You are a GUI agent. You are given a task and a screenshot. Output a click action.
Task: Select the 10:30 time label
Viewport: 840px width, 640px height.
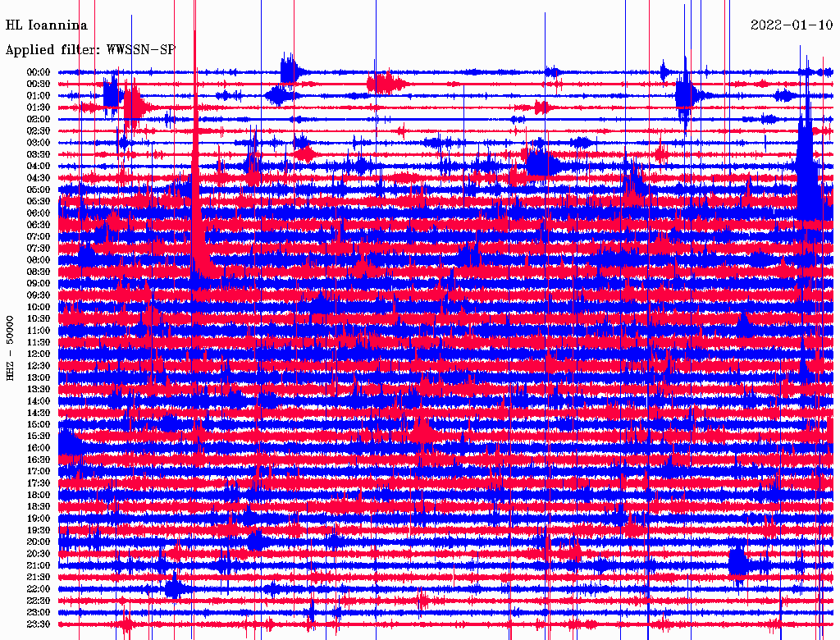tap(39, 319)
